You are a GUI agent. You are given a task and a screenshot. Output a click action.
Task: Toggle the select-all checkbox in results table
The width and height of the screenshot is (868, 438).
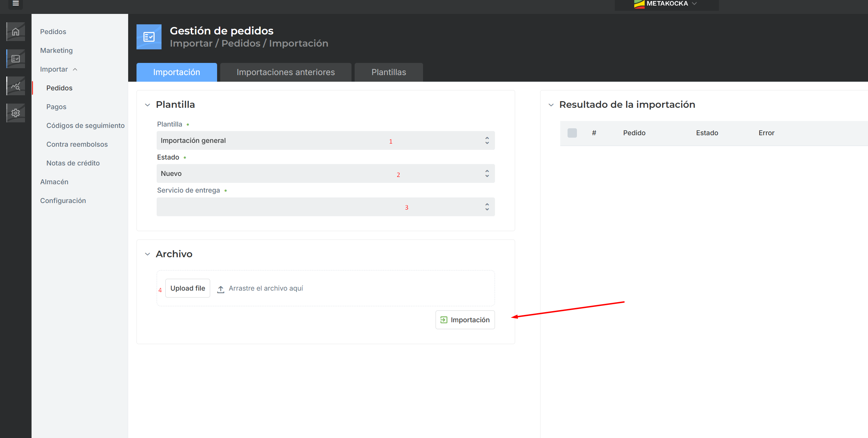(x=572, y=133)
